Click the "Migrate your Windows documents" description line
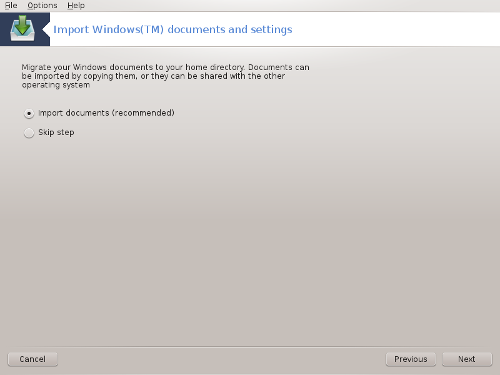 166,67
